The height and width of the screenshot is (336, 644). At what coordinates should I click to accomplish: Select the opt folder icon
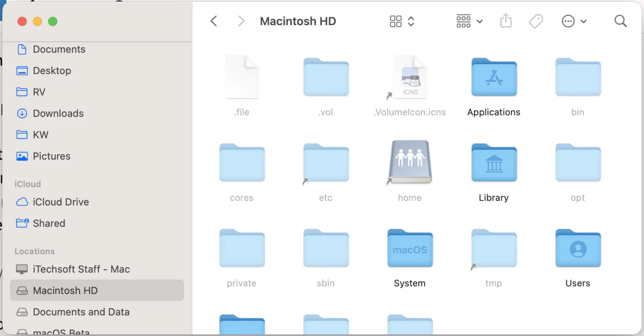point(578,162)
